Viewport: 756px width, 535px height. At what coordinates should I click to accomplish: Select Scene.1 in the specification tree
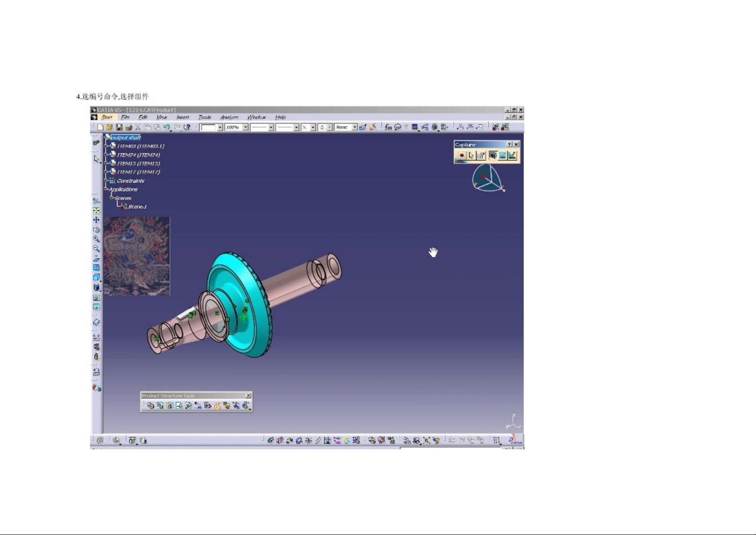coord(137,207)
